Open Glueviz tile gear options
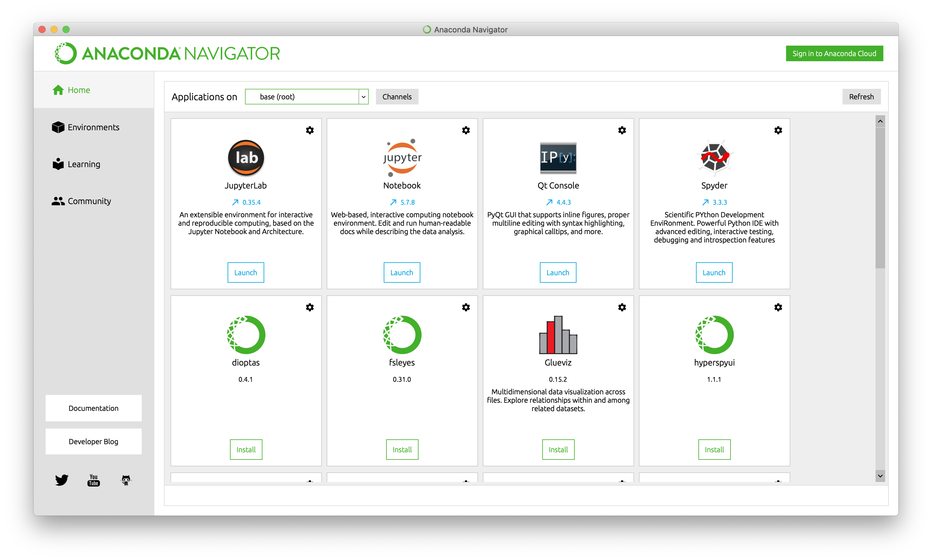The width and height of the screenshot is (932, 560). click(x=622, y=307)
